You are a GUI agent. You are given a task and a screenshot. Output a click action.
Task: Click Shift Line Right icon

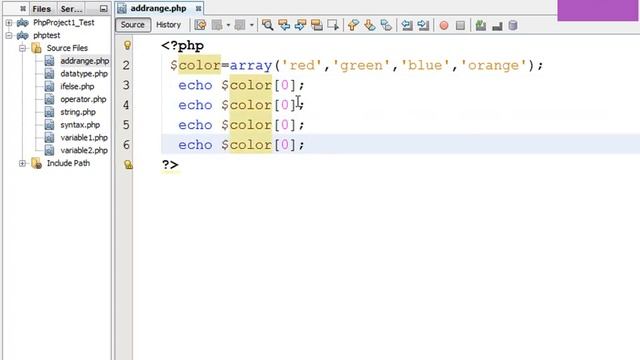point(423,25)
